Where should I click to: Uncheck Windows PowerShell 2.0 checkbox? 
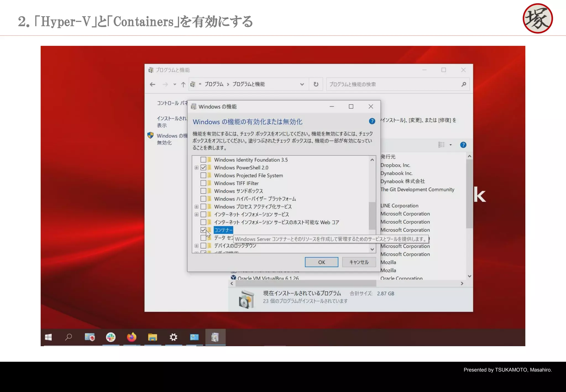203,168
